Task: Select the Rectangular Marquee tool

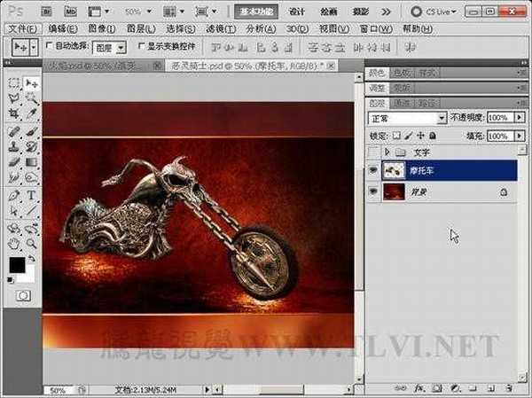Action: 14,82
